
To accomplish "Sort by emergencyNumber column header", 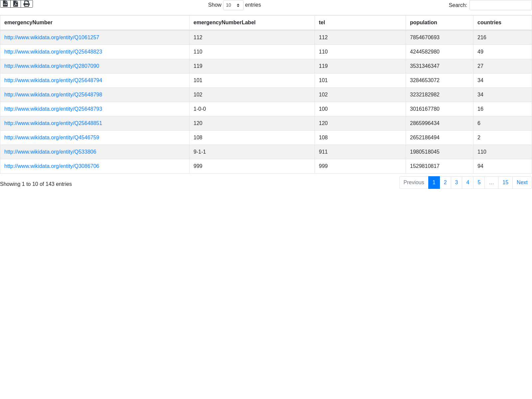I will pos(28,23).
